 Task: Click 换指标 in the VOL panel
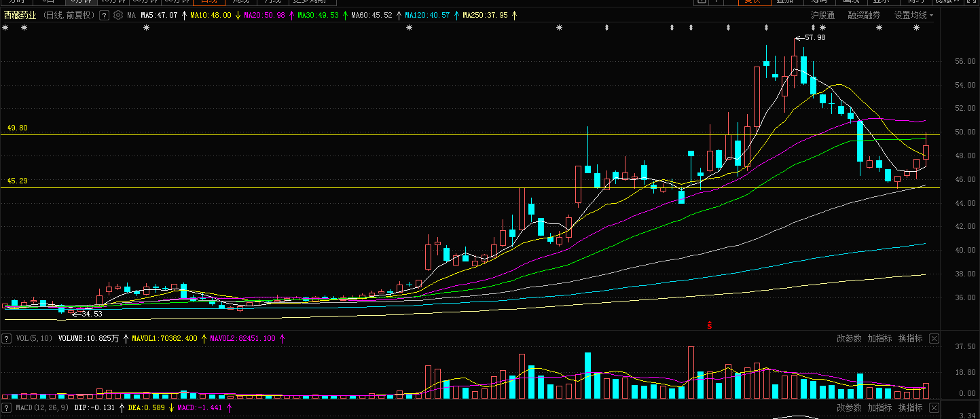[x=911, y=338]
